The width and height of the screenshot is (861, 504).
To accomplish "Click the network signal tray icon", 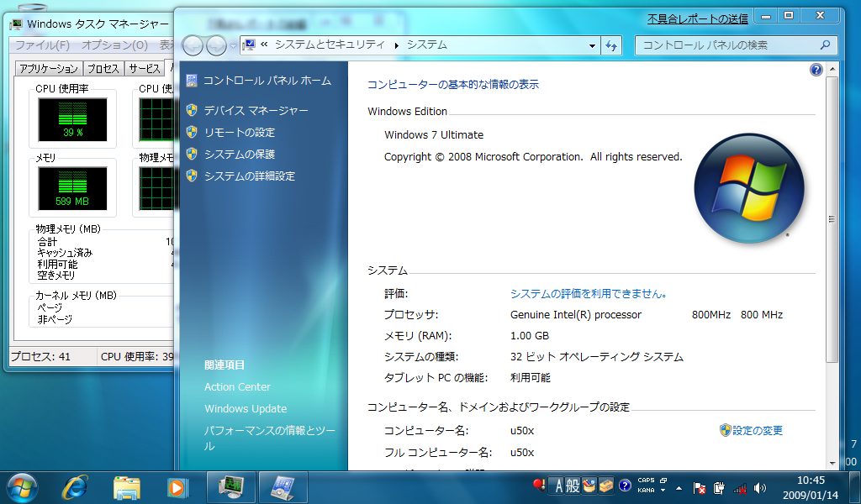I will tap(740, 487).
